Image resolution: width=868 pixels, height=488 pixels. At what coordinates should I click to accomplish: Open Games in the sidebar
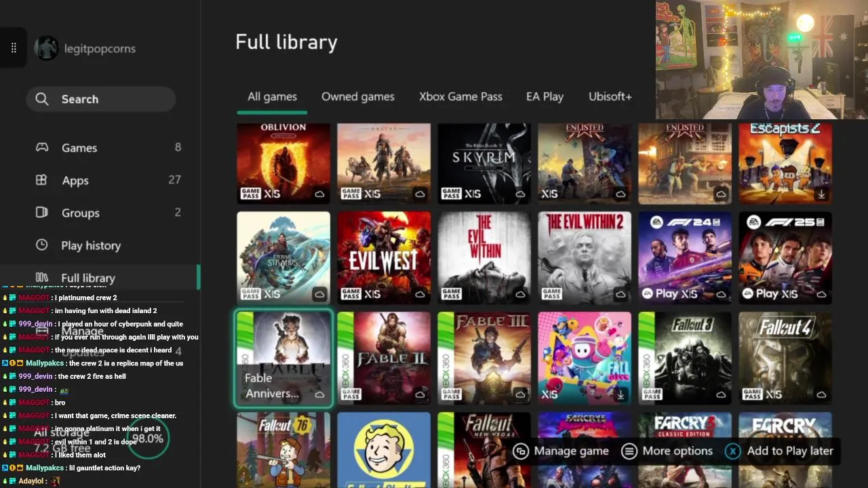click(x=108, y=147)
